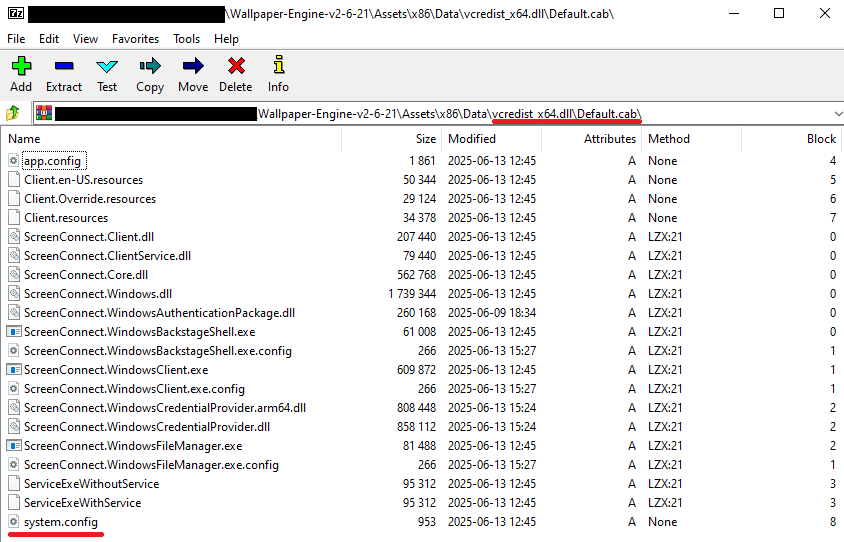Click the icon beside ScreenConnect.WindowsClient.exe
Viewport: 844px width, 542px height.
[14, 370]
